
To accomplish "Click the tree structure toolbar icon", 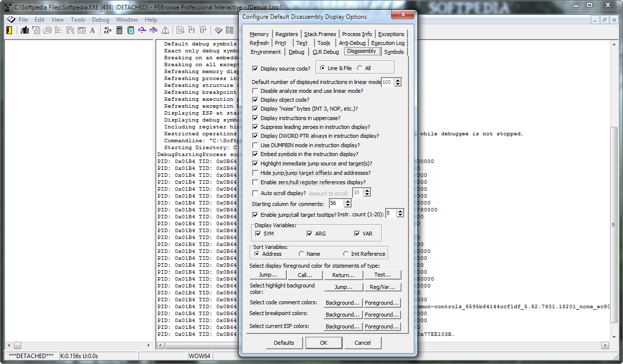I will [58, 30].
